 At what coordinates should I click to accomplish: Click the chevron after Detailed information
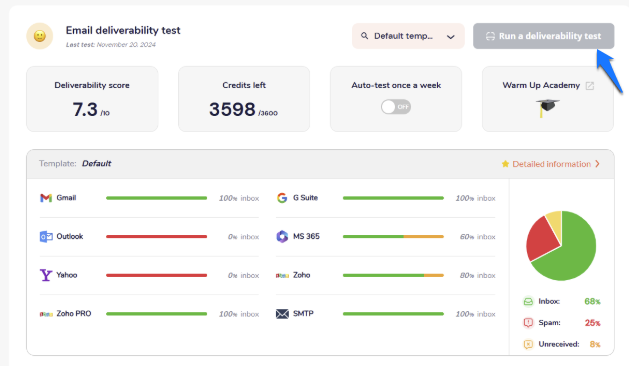[597, 164]
